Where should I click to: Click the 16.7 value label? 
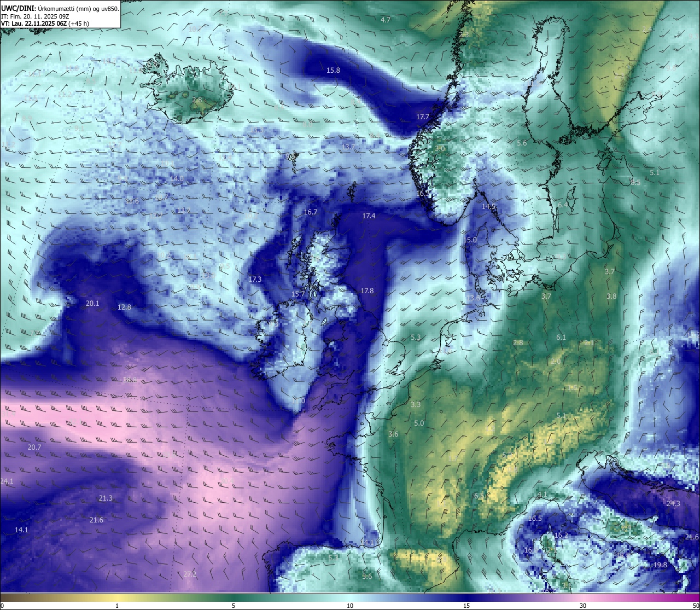pos(311,212)
